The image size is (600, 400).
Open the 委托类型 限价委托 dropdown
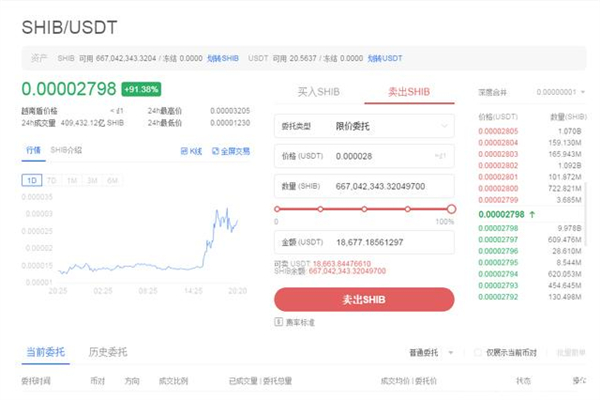pyautogui.click(x=364, y=126)
